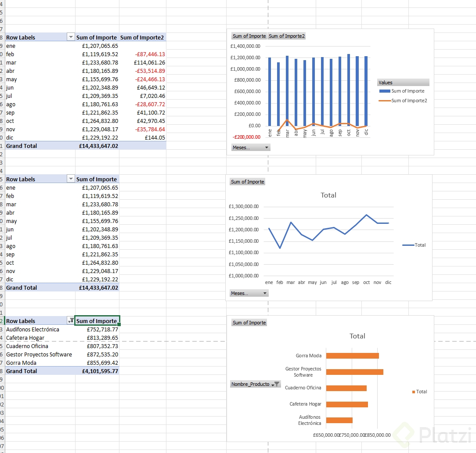This screenshot has width=476, height=453.
Task: Select nov value -£35,784.64 cell
Action: point(143,129)
